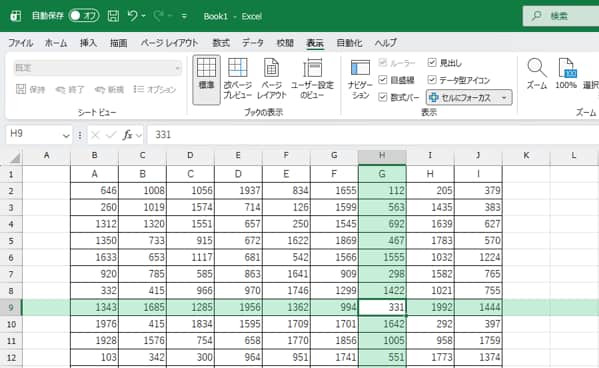Click the cell containing 646

(94, 190)
